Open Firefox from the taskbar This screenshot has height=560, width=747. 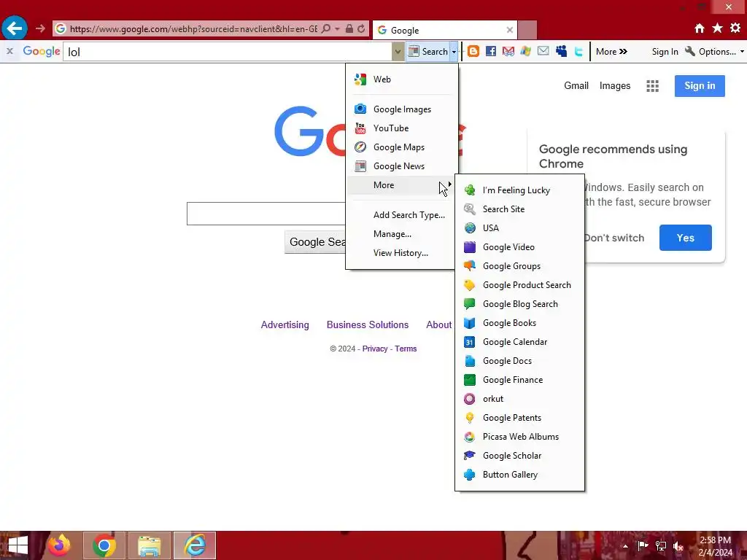point(60,545)
